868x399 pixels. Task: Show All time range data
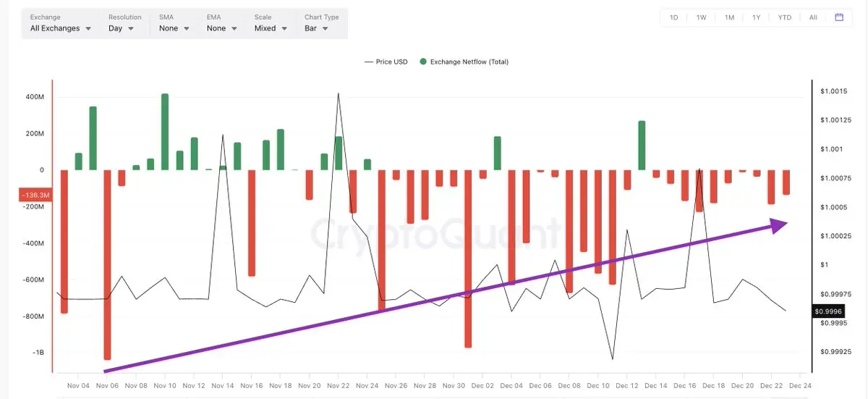tap(813, 17)
